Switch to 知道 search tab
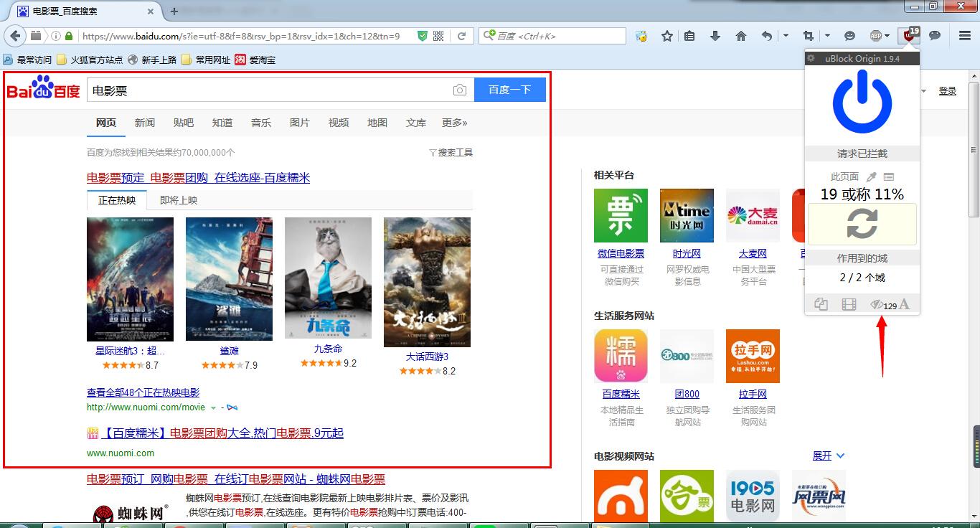980x528 pixels. 222,123
